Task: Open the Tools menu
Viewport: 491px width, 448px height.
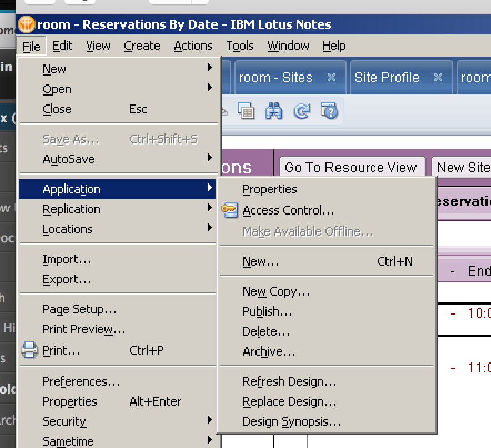Action: coord(240,46)
